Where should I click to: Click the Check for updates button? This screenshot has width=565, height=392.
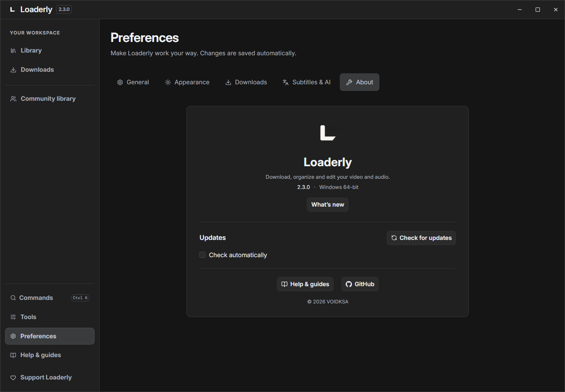click(421, 238)
